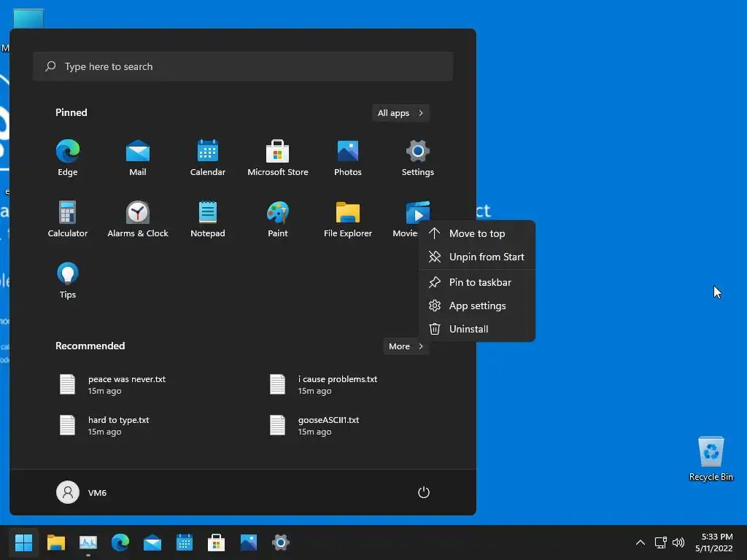Open Calendar from the taskbar
The width and height of the screenshot is (747, 560).
point(185,542)
